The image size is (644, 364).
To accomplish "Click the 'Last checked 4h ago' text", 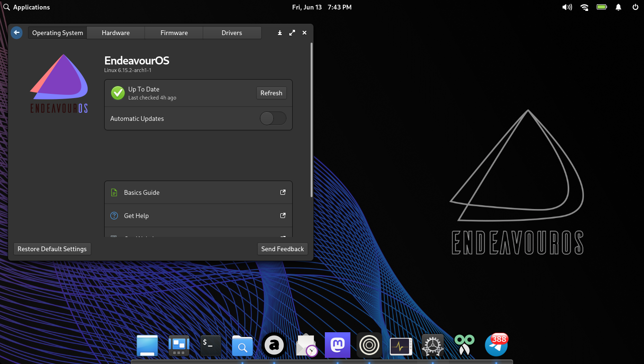I will pyautogui.click(x=152, y=98).
